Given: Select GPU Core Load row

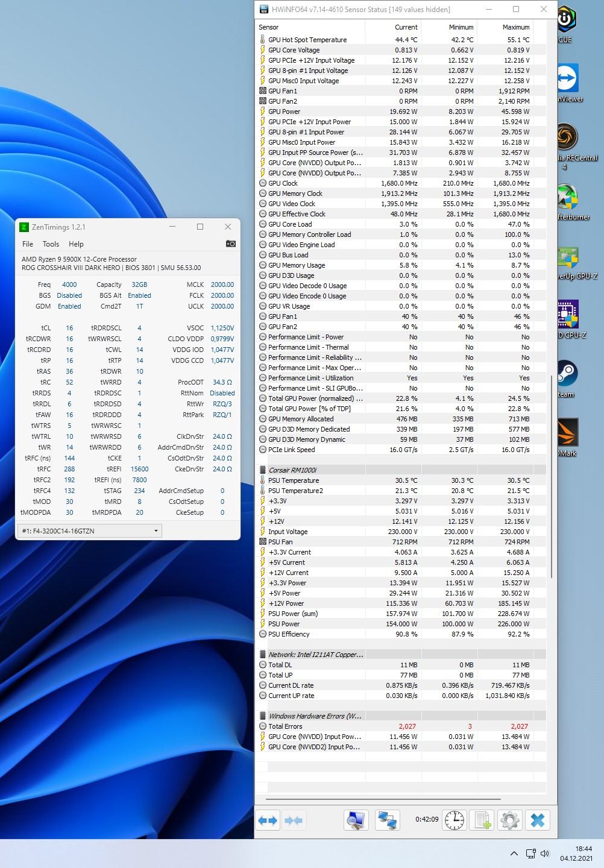Looking at the screenshot, I should pyautogui.click(x=401, y=224).
